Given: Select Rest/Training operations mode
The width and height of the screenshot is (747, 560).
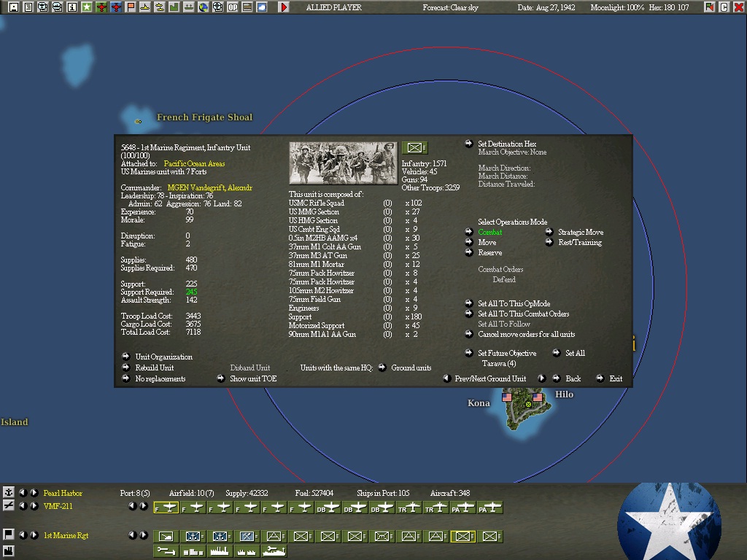Looking at the screenshot, I should (549, 243).
